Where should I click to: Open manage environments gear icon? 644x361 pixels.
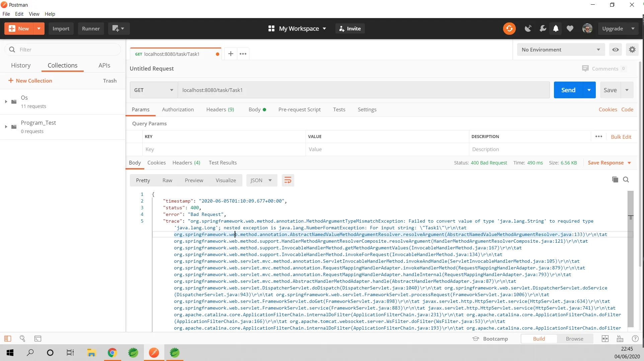[x=632, y=49]
